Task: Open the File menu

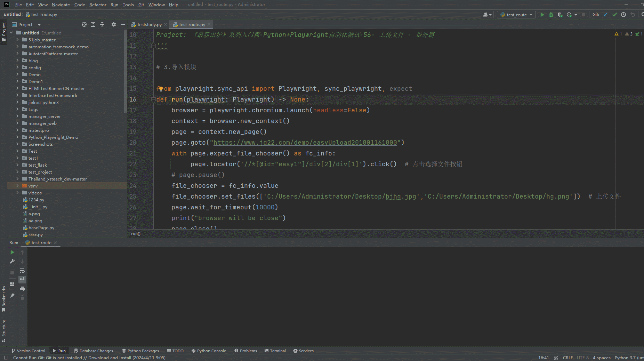Action: tap(18, 5)
